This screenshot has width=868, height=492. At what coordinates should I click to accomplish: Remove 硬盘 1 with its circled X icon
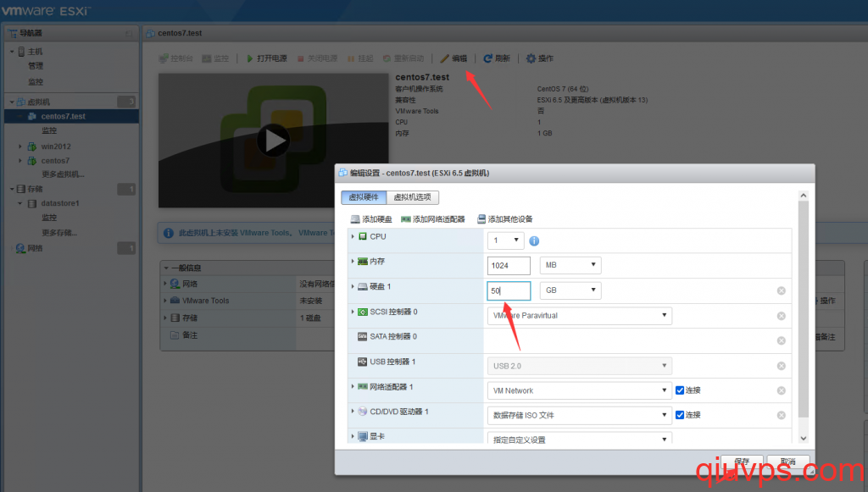[781, 290]
